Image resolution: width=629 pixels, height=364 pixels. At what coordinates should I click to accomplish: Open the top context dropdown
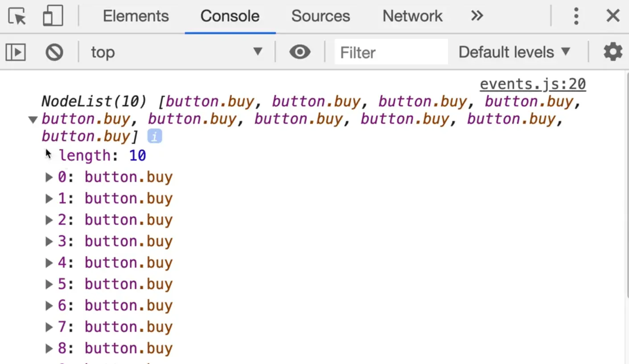176,52
